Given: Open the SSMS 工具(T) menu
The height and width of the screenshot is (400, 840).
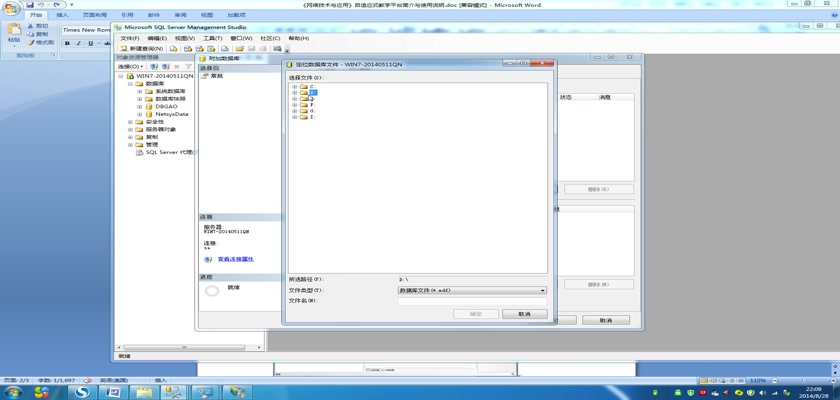Looking at the screenshot, I should pos(213,39).
